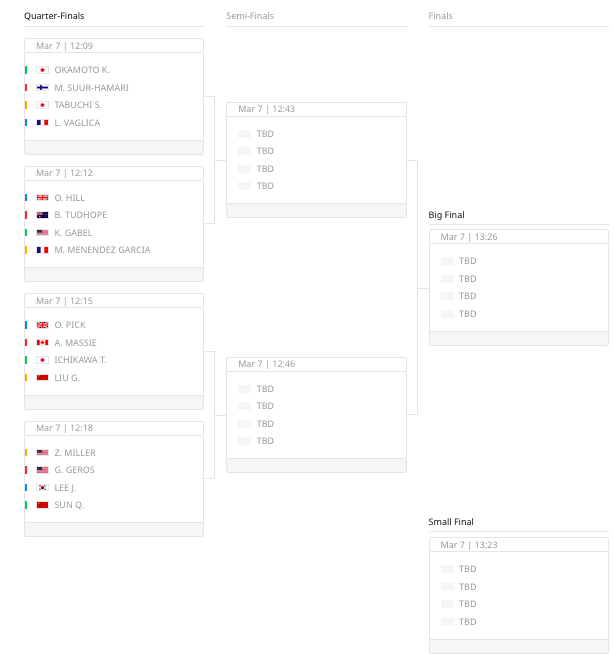The height and width of the screenshot is (654, 614).
Task: Click South Korea flag beside LEE J.
Action: [x=42, y=488]
